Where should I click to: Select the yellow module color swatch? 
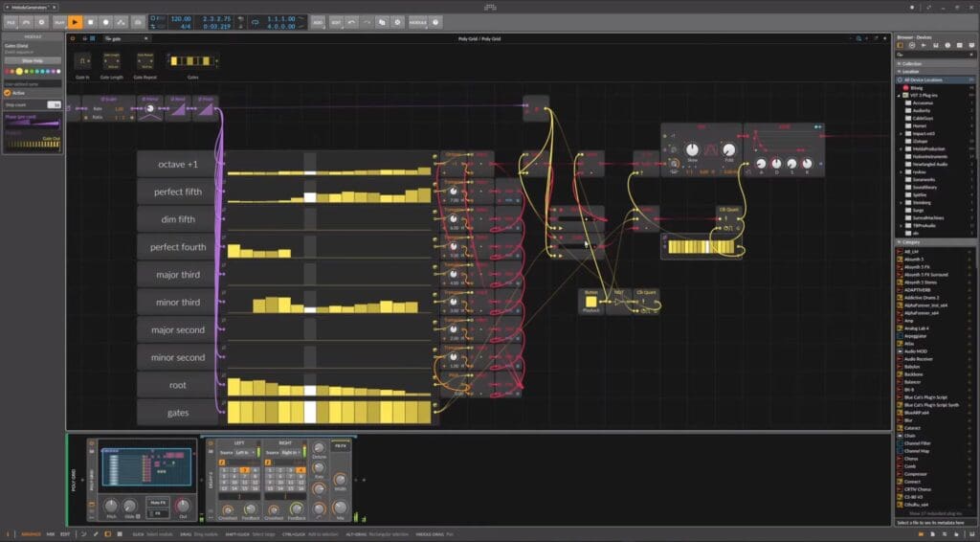[19, 71]
